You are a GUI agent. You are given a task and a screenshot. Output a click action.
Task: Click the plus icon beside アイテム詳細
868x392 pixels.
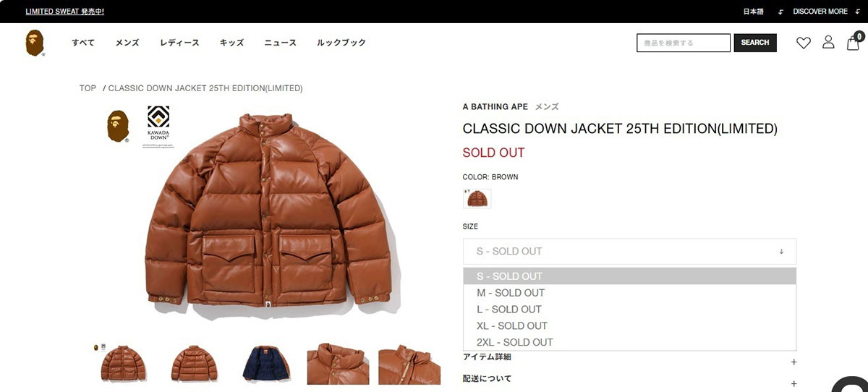pos(793,362)
